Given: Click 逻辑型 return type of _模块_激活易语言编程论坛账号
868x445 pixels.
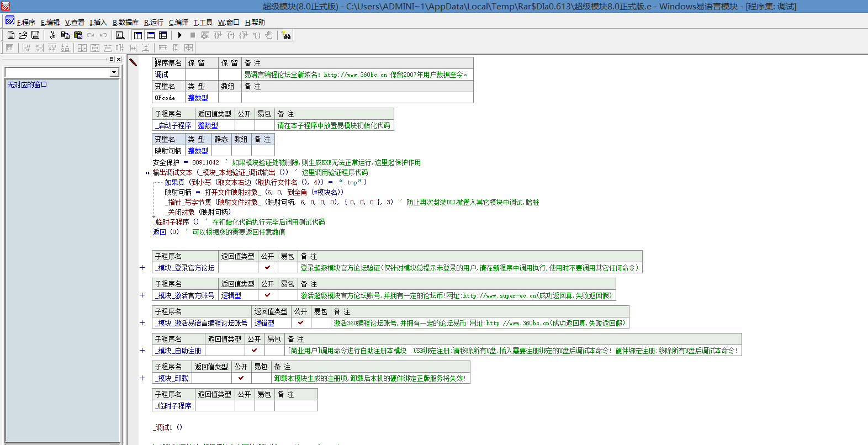Looking at the screenshot, I should click(x=264, y=323).
